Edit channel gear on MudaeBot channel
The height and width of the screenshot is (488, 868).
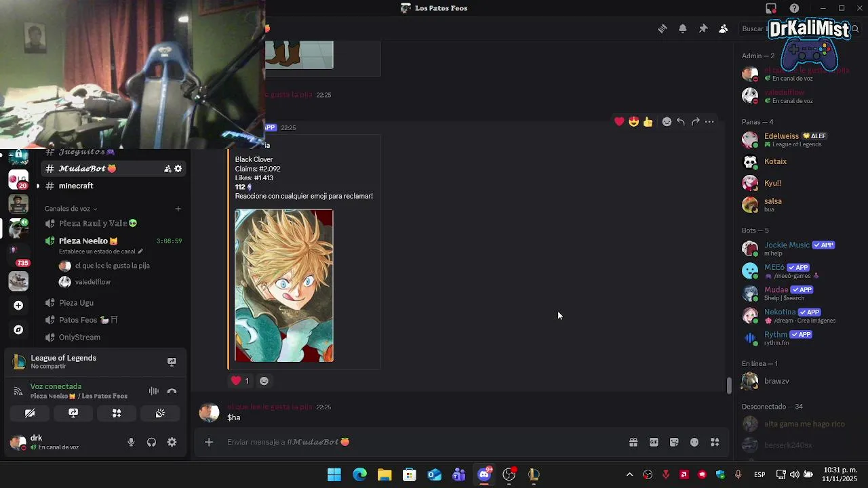click(x=178, y=169)
